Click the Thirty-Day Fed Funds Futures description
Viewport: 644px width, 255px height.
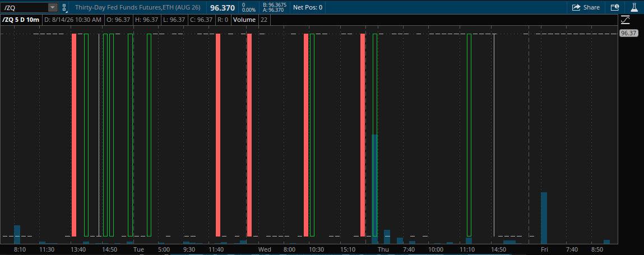pyautogui.click(x=137, y=7)
